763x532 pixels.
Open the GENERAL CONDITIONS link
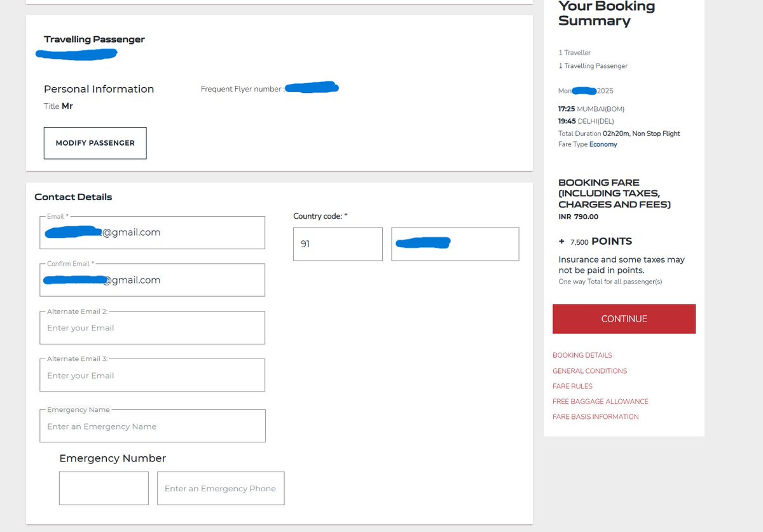click(590, 371)
